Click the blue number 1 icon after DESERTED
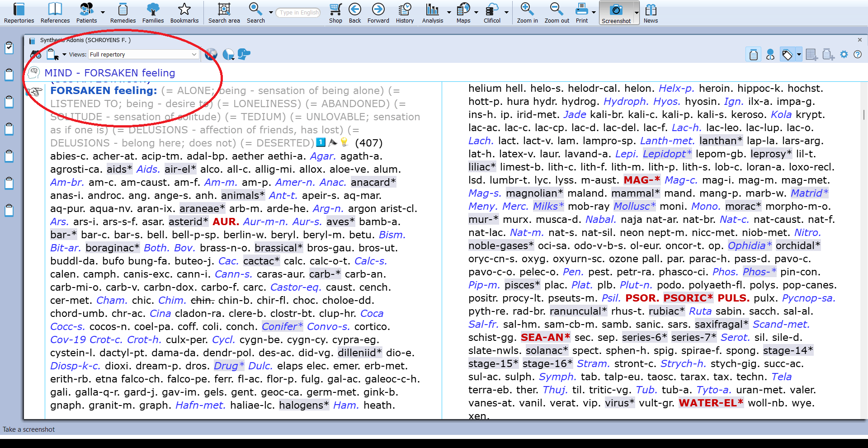The height and width of the screenshot is (448, 868). (x=321, y=142)
